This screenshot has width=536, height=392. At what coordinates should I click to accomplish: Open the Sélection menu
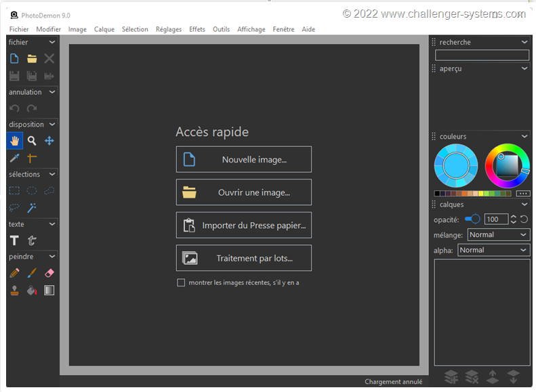click(x=135, y=29)
